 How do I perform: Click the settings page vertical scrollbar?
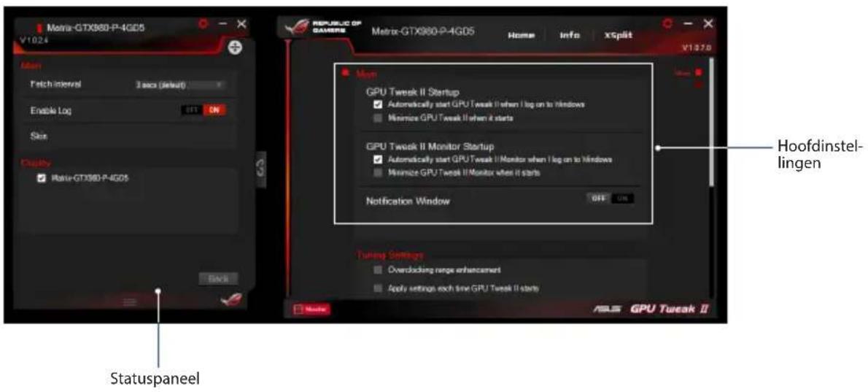(710, 123)
